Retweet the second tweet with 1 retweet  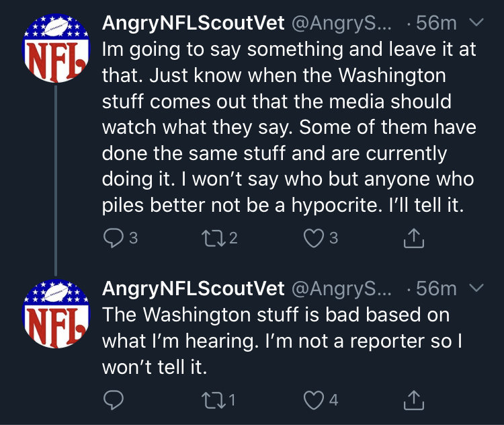pos(214,400)
